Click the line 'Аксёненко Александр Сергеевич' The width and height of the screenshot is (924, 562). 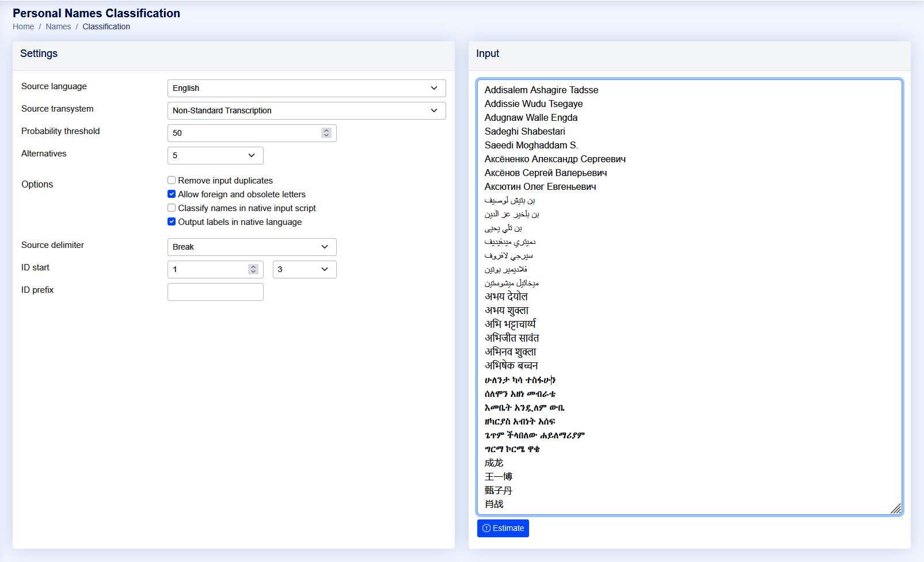point(555,159)
